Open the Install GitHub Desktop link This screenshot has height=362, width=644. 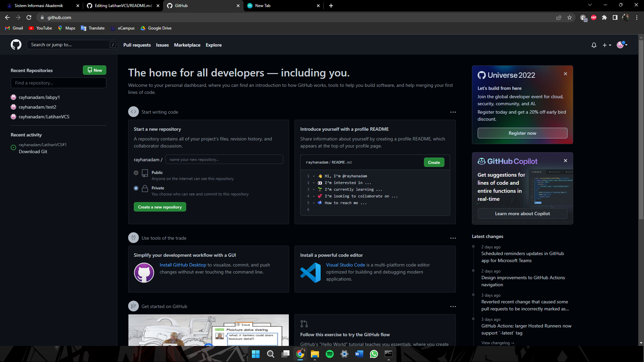tap(183, 265)
